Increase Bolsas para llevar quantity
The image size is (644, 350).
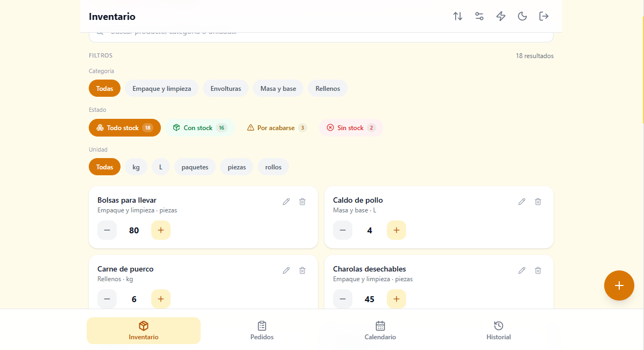(160, 230)
